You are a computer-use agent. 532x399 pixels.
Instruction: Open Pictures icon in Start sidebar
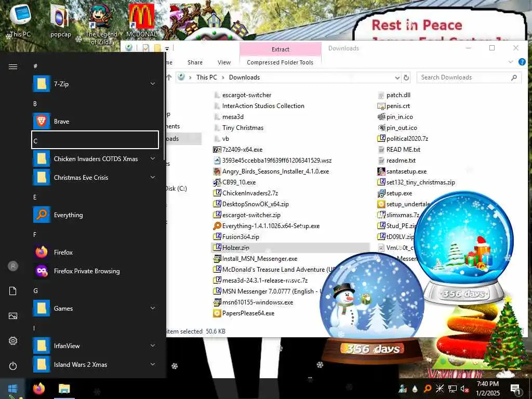pyautogui.click(x=13, y=316)
